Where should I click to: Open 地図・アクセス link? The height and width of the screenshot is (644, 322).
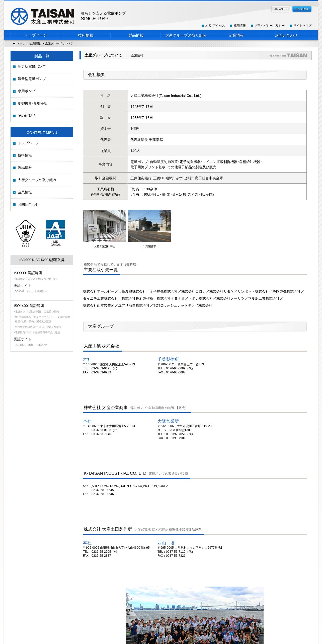coord(215,26)
